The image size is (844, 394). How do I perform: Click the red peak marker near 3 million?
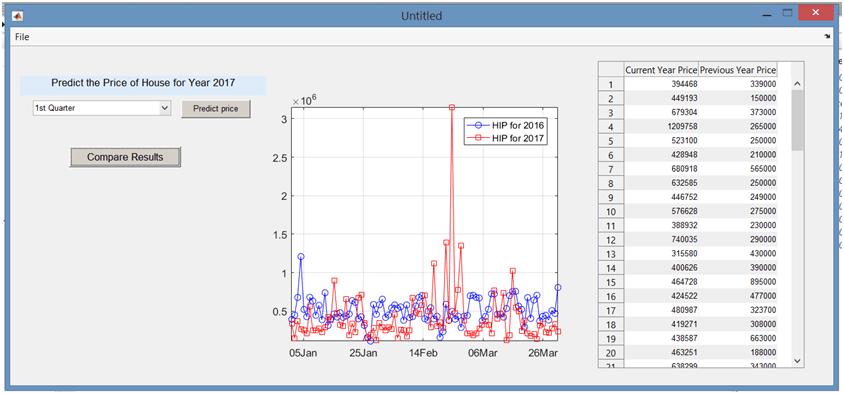click(452, 108)
